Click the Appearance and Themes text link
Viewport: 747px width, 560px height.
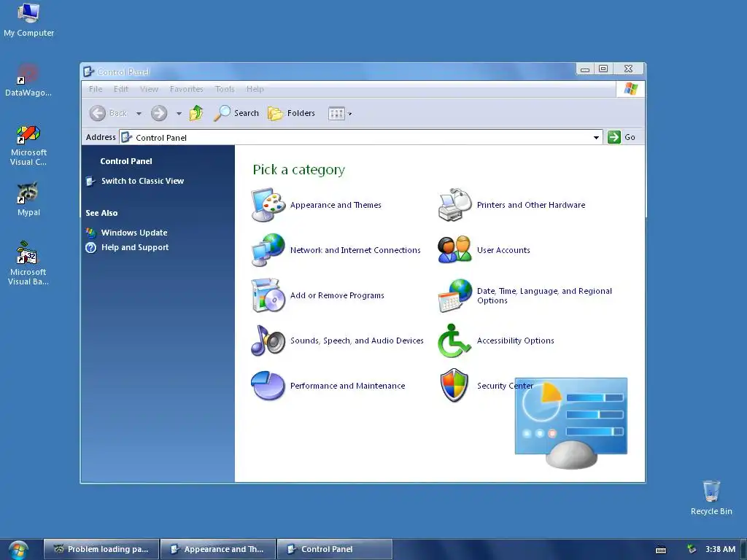click(336, 205)
